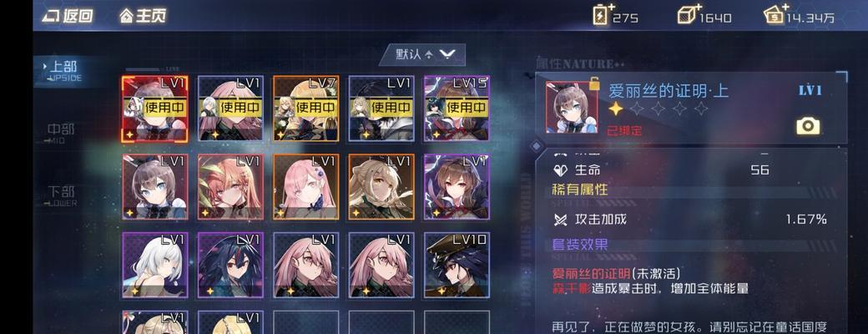This screenshot has width=868, height=334.
Task: Click the first gold star rating
Action: coord(616,109)
